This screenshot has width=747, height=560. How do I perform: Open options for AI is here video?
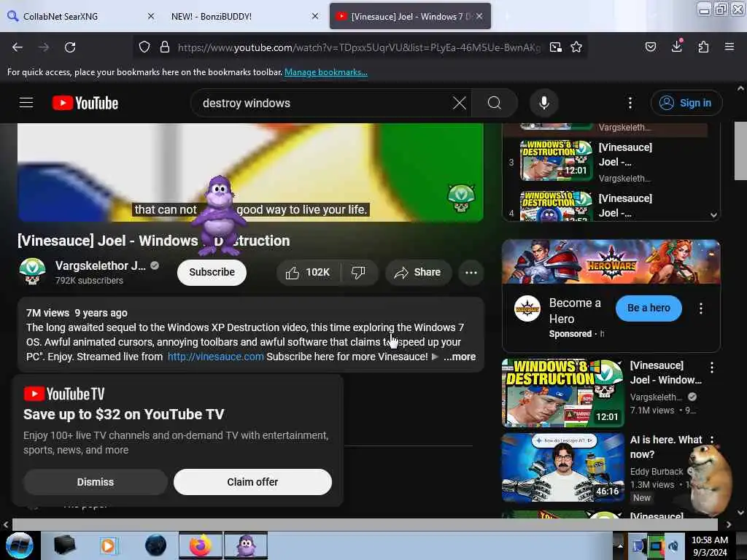click(x=712, y=440)
